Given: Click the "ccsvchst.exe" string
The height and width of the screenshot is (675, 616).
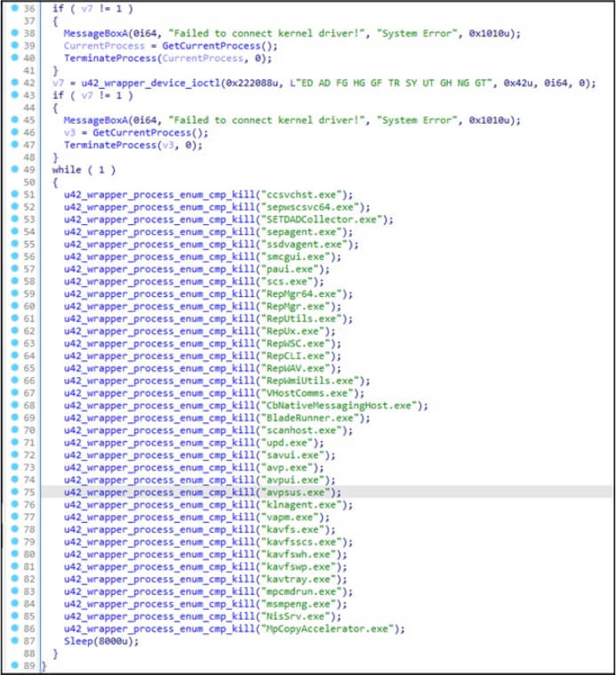Looking at the screenshot, I should [301, 195].
